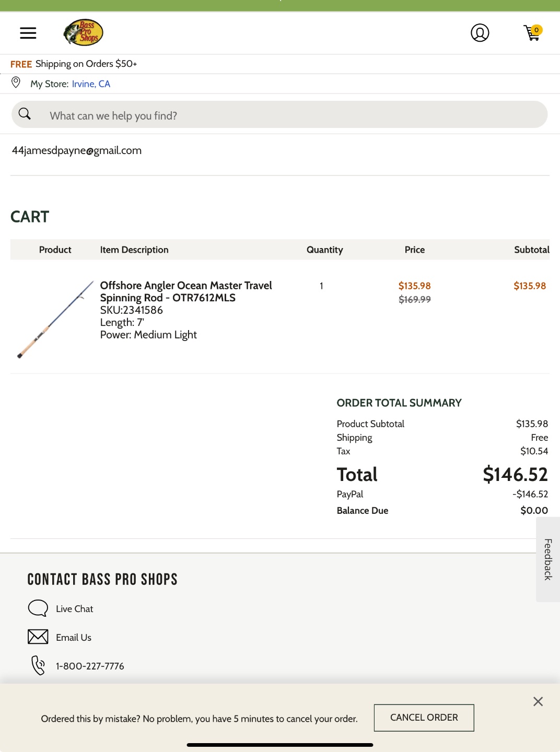
Task: Click the search magnifier icon
Action: click(x=25, y=114)
